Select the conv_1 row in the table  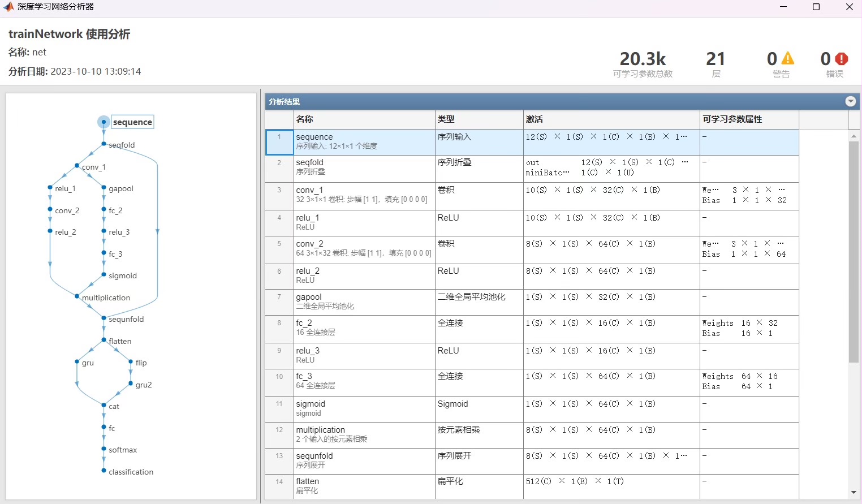coord(532,196)
